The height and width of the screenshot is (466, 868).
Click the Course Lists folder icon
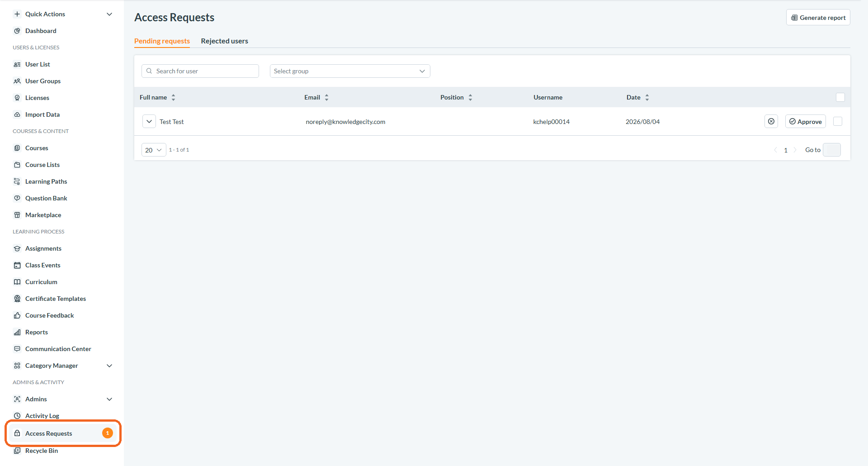pyautogui.click(x=17, y=165)
